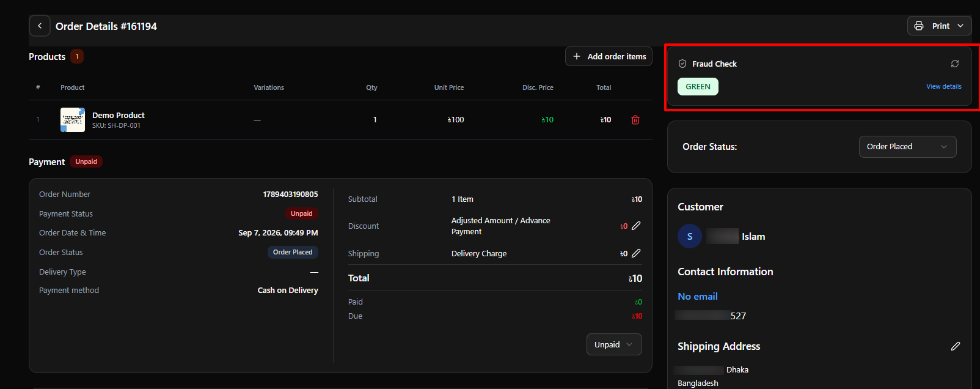The width and height of the screenshot is (980, 389).
Task: Edit the Shipping Address with the pencil icon
Action: (x=956, y=346)
